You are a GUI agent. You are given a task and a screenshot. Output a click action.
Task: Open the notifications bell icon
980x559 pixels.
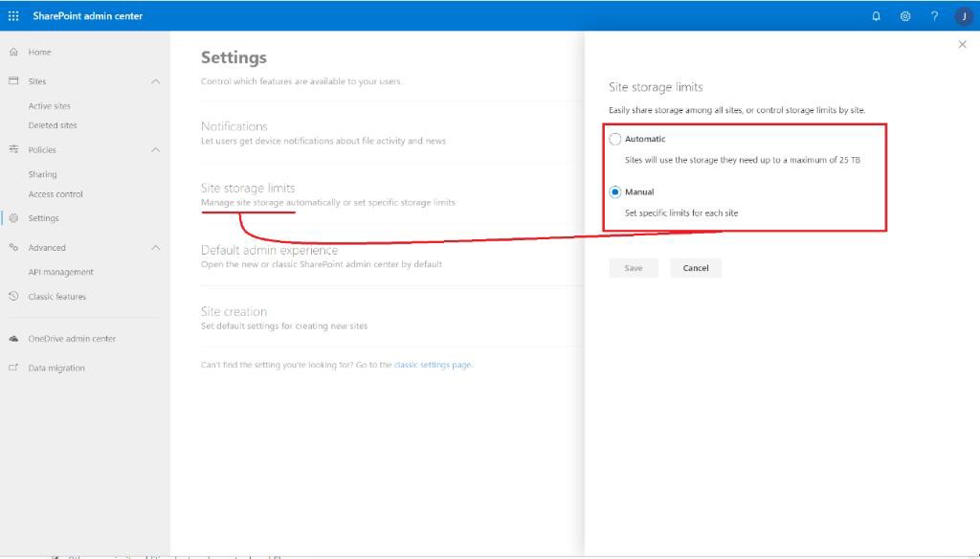click(x=876, y=16)
